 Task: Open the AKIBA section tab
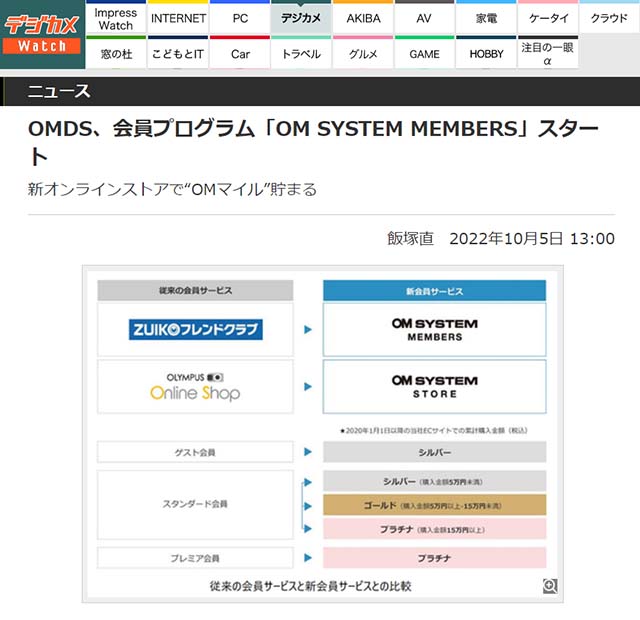point(363,18)
